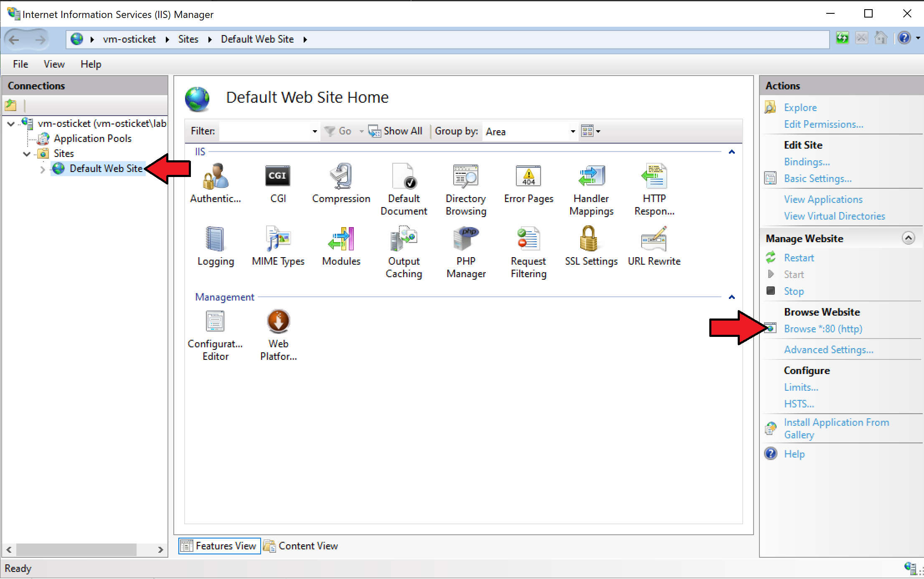Open the Web Platform Installer icon

coord(278,321)
